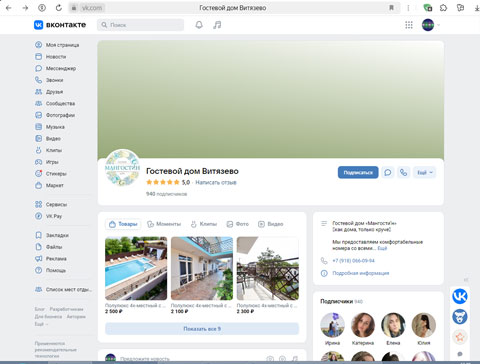Open the pool product thumbnail for 2 500 ₽
The width and height of the screenshot is (480, 364).
[x=136, y=268]
